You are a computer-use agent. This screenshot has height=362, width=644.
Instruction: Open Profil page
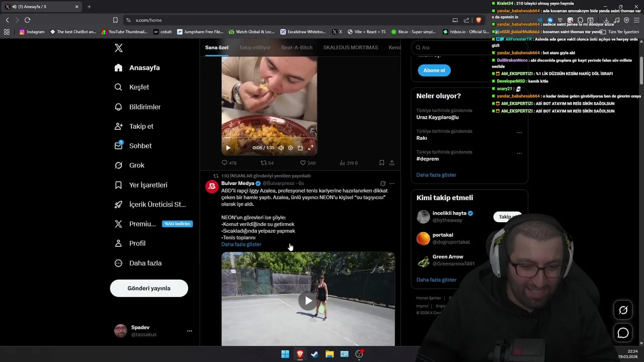[130, 243]
